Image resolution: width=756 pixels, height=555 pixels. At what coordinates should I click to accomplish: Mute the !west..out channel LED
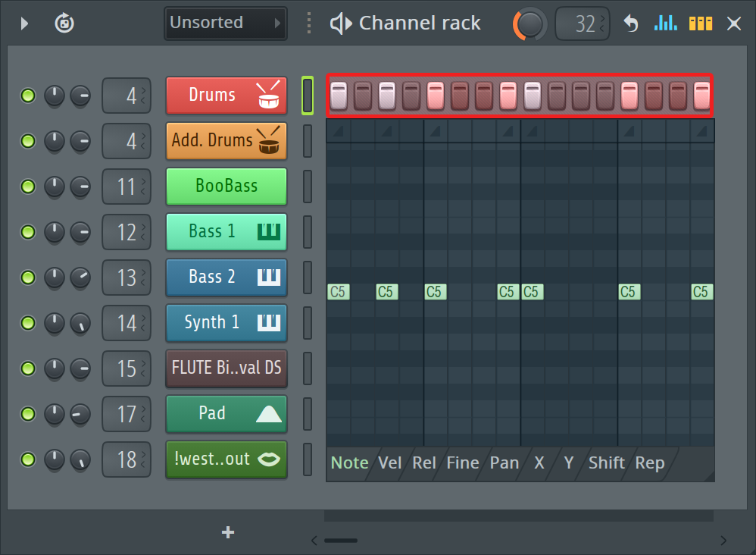point(28,459)
